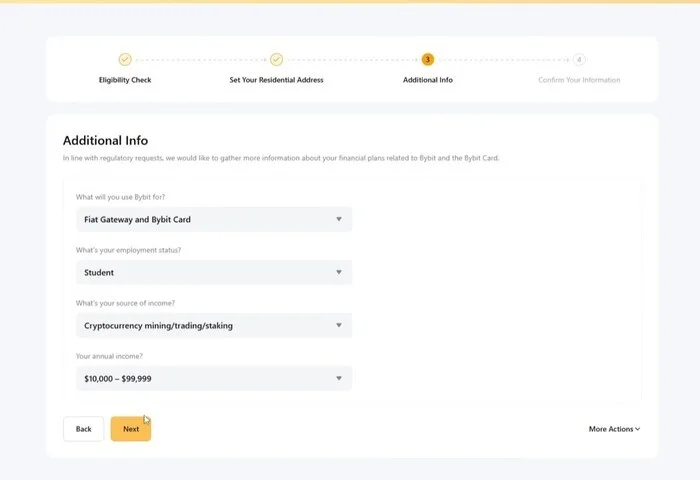Click the arrow icon beside Cryptocurrency mining/trading/staking
Screen dimensions: 700x480
point(338,325)
